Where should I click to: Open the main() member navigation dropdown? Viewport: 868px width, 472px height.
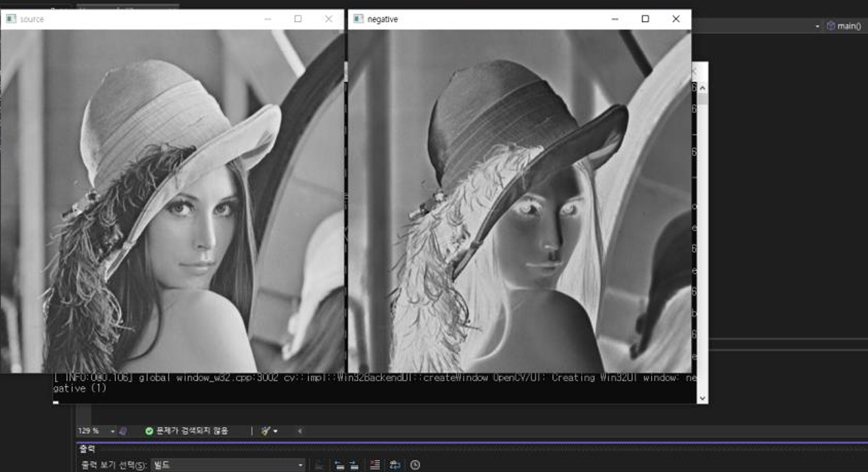coord(844,26)
